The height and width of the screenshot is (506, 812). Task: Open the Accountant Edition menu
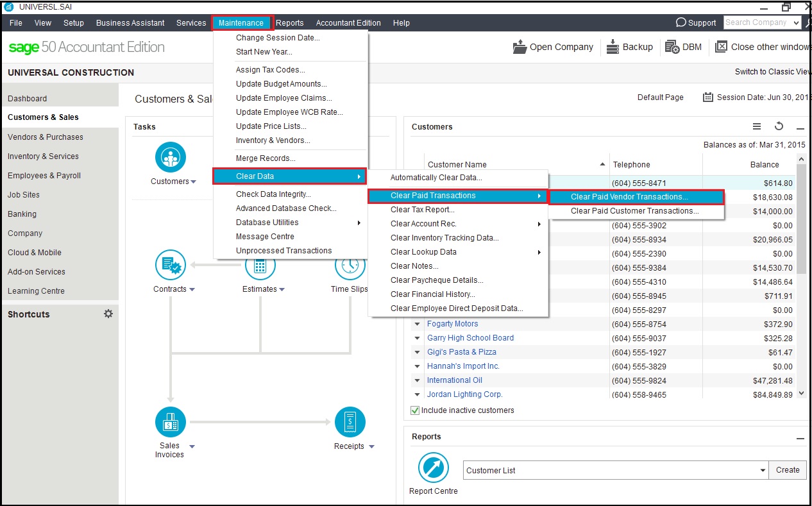pyautogui.click(x=348, y=22)
